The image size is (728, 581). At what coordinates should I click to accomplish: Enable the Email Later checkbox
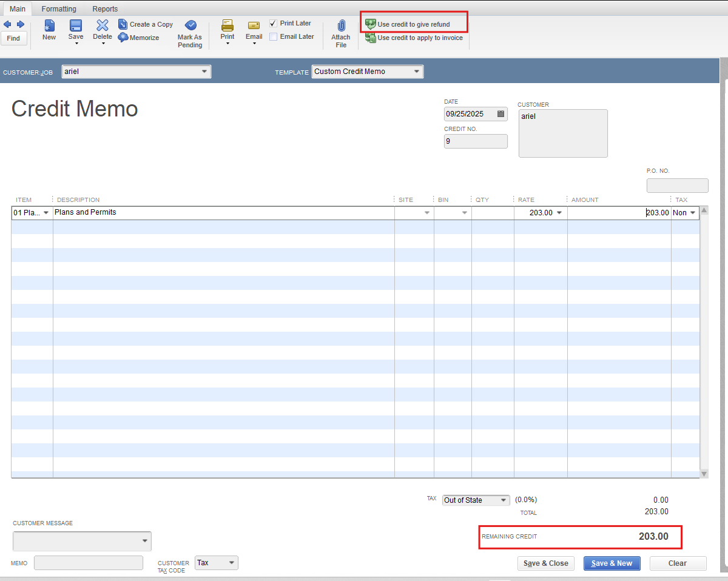[273, 36]
